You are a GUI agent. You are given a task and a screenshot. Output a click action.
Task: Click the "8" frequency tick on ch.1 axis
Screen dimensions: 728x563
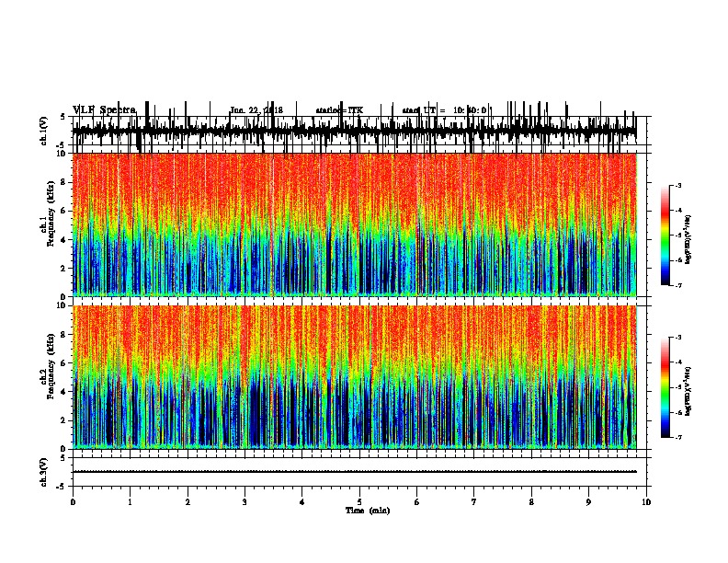tap(64, 182)
